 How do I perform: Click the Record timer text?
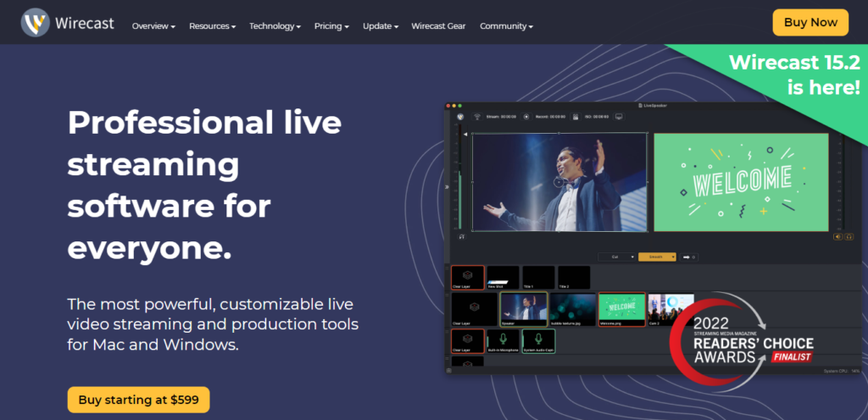550,117
